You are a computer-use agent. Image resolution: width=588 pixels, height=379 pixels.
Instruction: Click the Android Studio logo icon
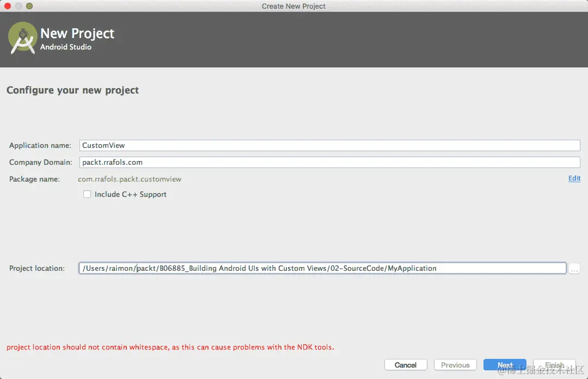pos(22,38)
